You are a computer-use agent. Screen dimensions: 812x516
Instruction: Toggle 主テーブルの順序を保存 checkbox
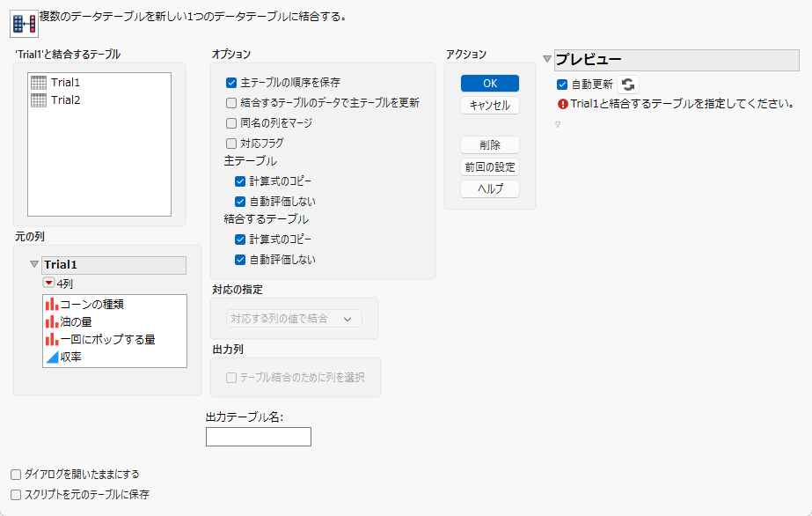click(x=231, y=83)
